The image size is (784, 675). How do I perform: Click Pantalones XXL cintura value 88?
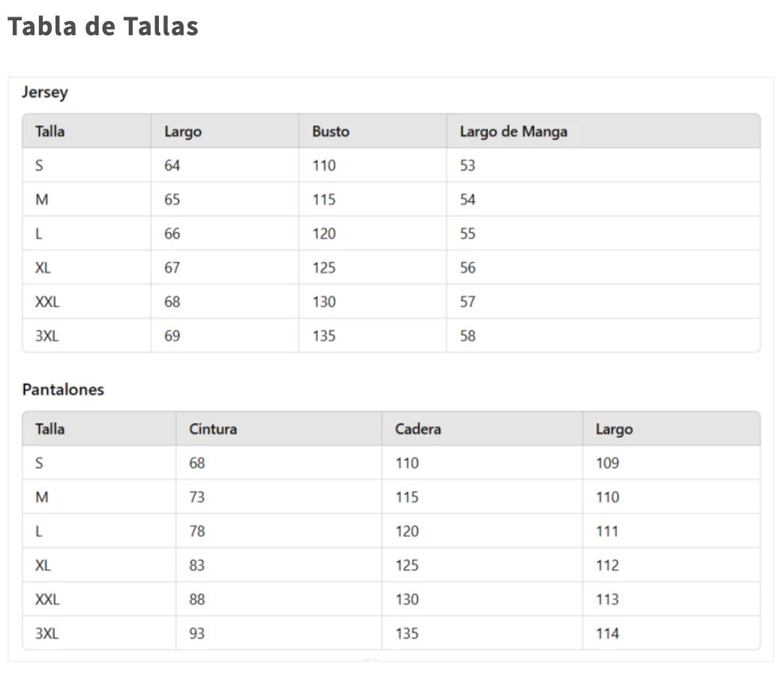click(x=197, y=599)
